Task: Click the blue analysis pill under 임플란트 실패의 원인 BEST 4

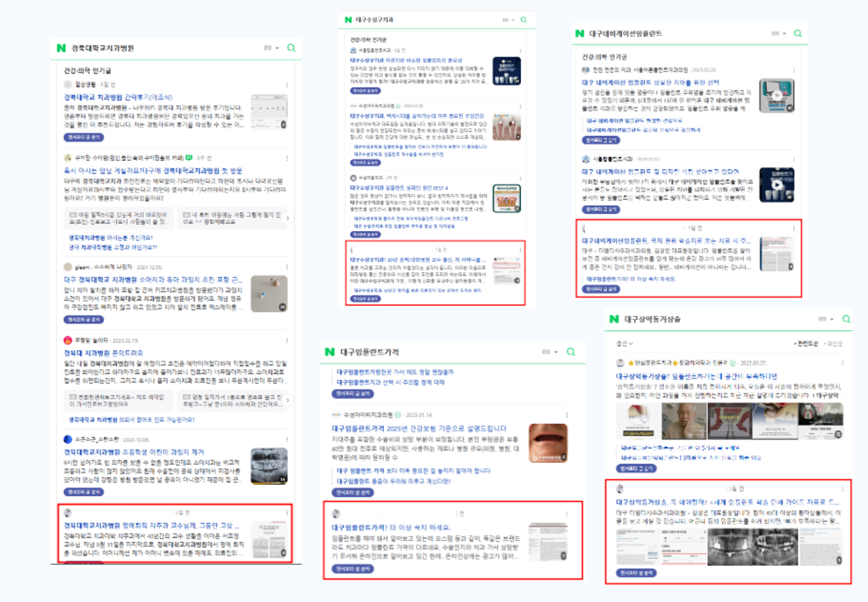Action: coord(365,235)
